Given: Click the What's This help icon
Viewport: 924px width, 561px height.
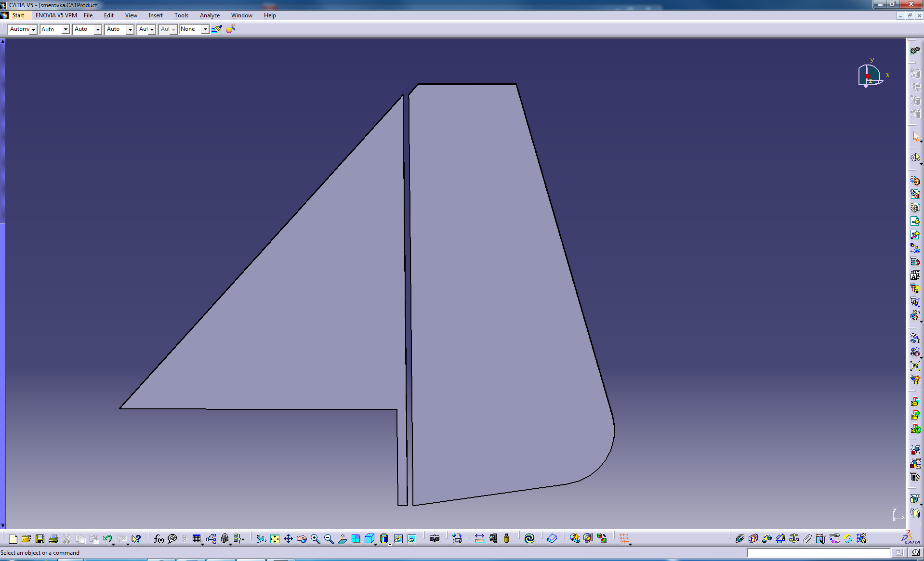Looking at the screenshot, I should pos(136,539).
